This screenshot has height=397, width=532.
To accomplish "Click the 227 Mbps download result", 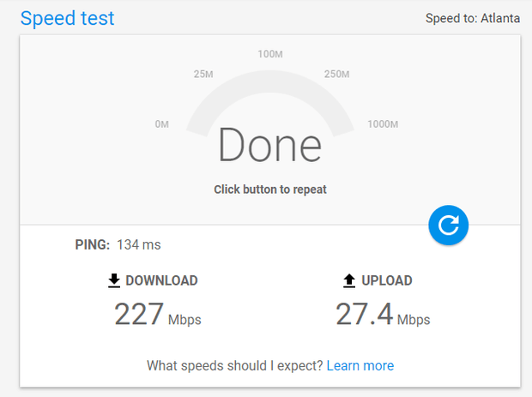I will click(158, 315).
